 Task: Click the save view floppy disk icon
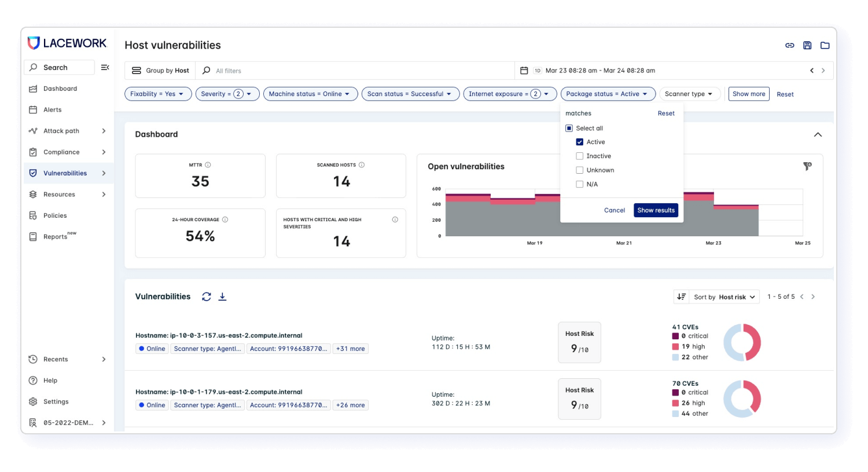click(807, 45)
